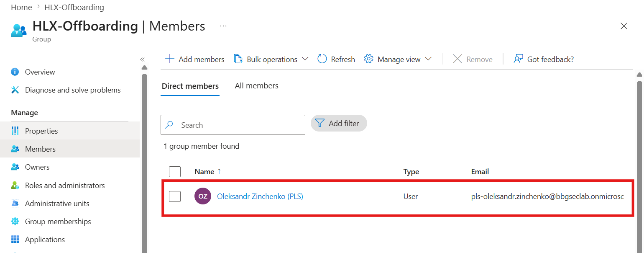
Task: Click the Roles and administrators icon
Action: tap(15, 185)
